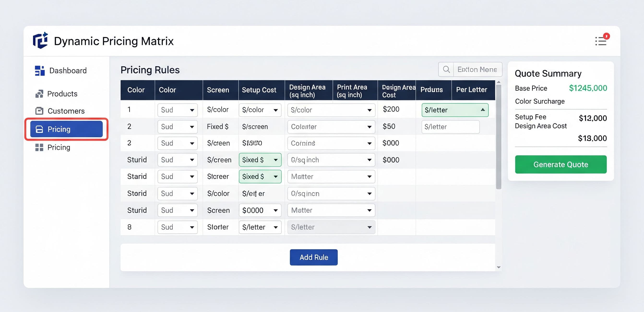Open the $/color Setup Cost dropdown in row 1
This screenshot has height=312, width=644.
[x=260, y=110]
